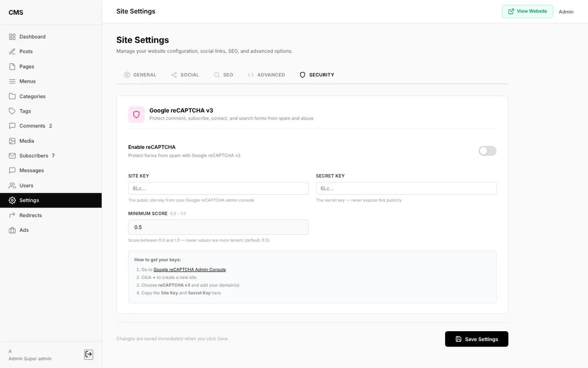This screenshot has width=588, height=368.
Task: Click the Save Settings button
Action: click(x=477, y=339)
